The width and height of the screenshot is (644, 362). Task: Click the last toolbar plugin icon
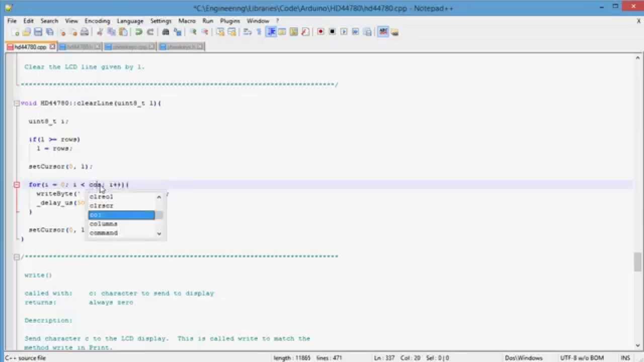394,32
